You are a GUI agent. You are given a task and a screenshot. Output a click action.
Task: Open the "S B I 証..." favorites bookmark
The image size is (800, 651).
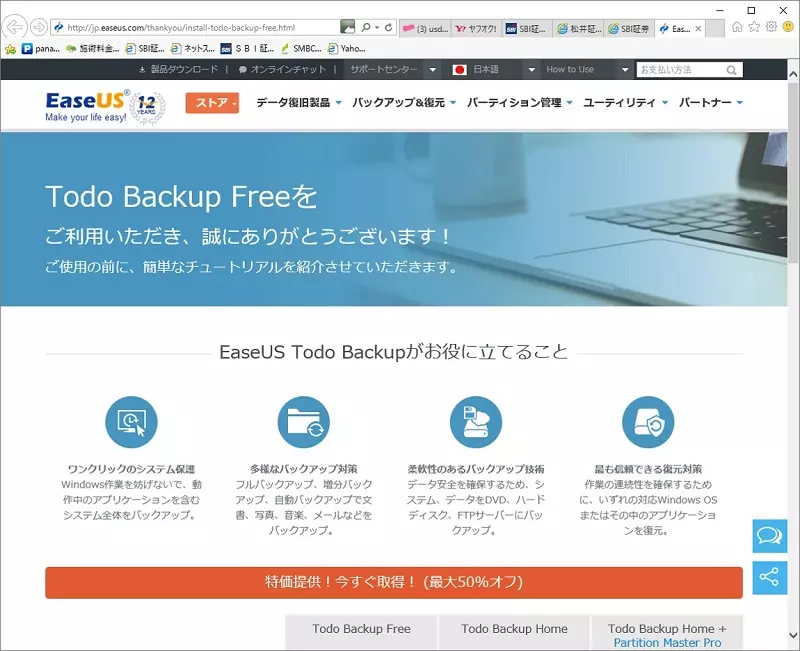tap(247, 49)
